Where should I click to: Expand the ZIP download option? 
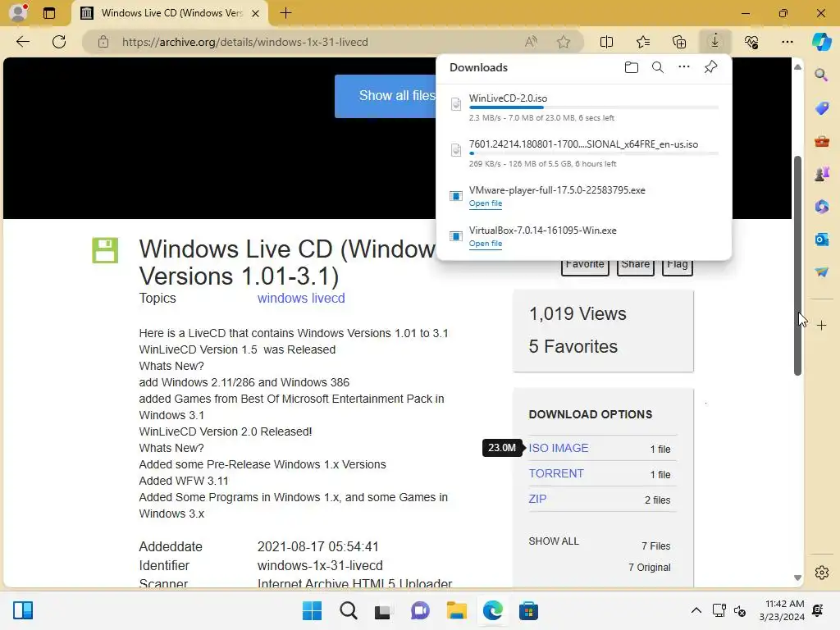point(537,499)
